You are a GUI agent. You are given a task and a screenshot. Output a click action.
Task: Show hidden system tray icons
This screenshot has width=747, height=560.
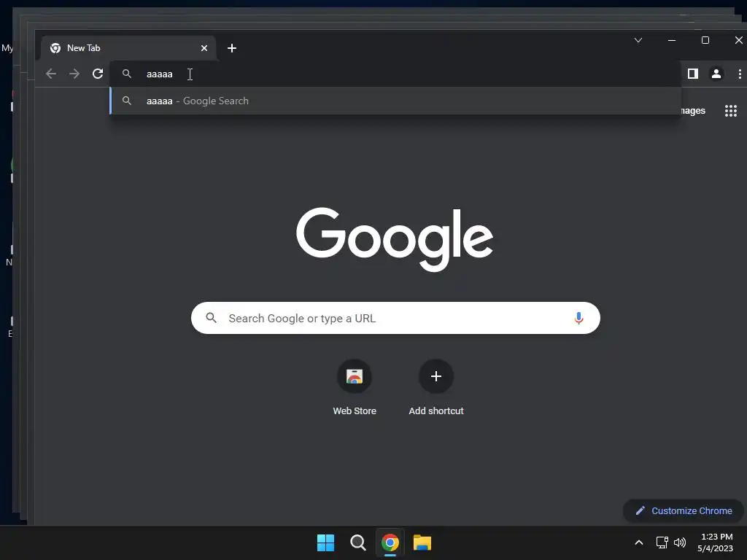pyautogui.click(x=639, y=542)
